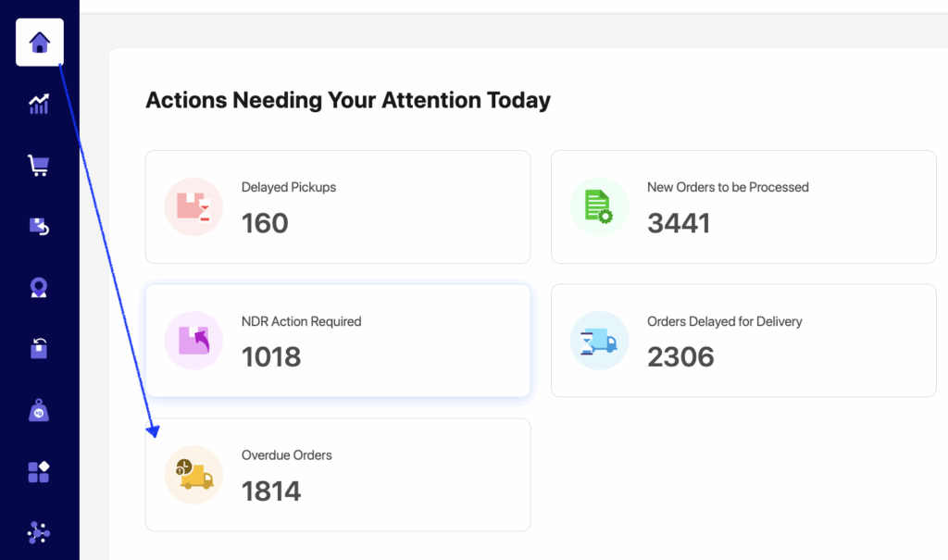Click the green document gear icon

coord(599,206)
